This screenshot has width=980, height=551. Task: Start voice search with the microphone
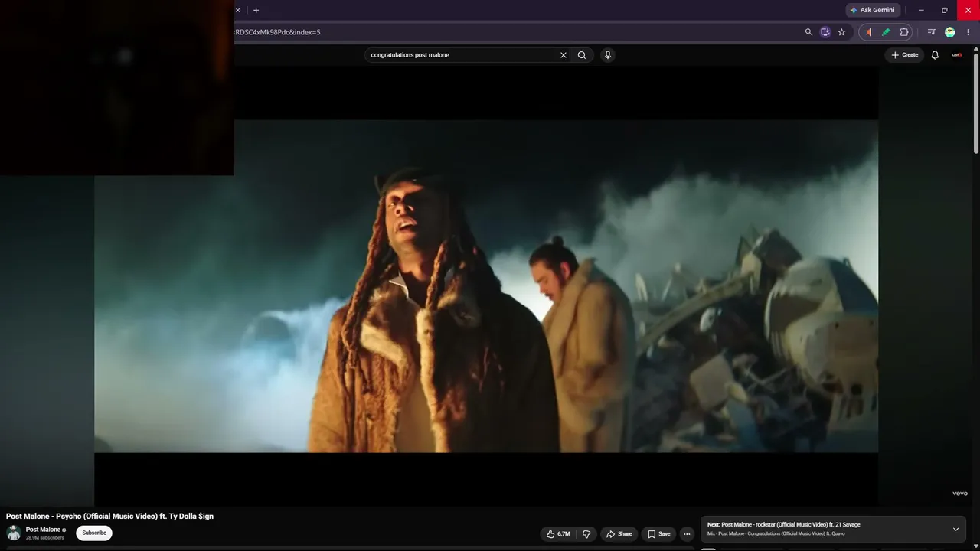608,55
